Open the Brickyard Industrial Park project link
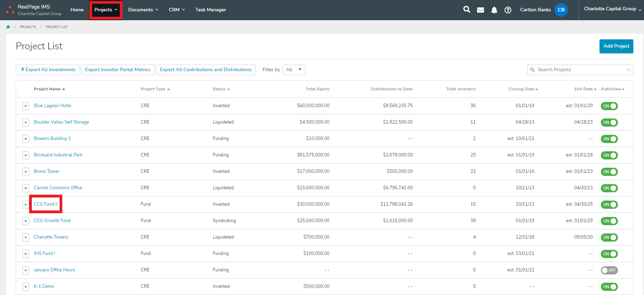Viewport: 644px width, 295px height. [x=58, y=155]
